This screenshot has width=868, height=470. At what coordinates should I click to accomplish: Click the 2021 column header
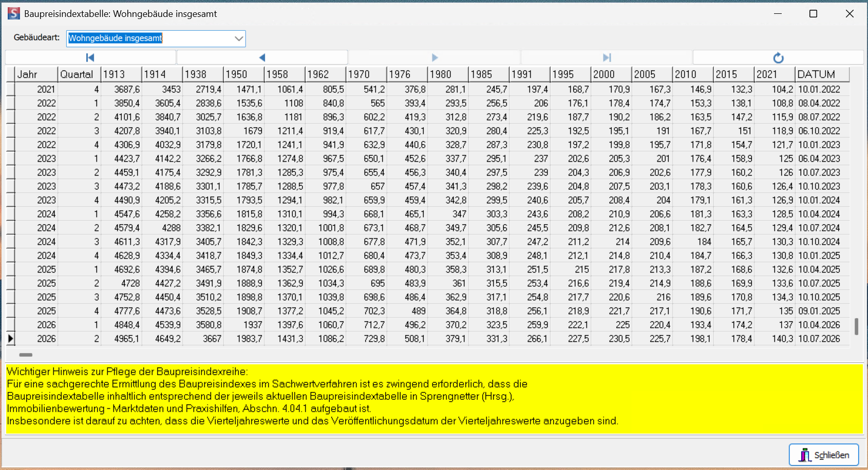coord(775,74)
